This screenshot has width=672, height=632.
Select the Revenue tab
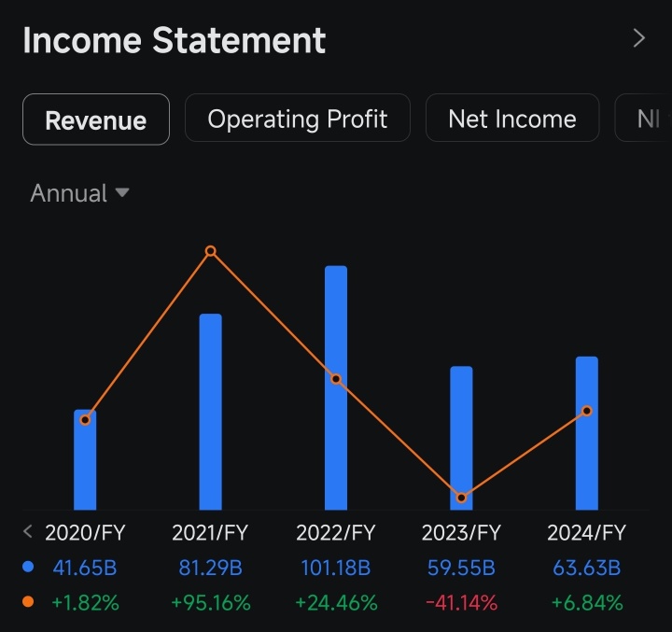coord(96,119)
